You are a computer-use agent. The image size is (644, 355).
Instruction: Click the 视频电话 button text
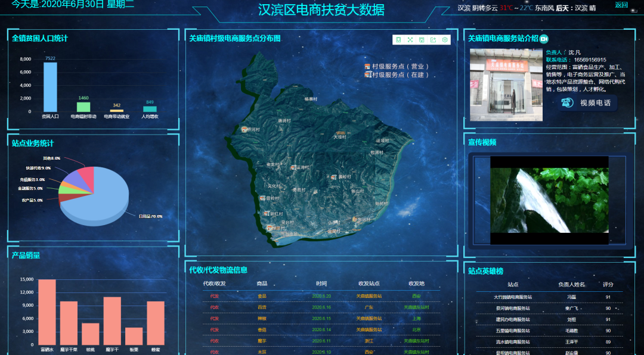tap(595, 103)
